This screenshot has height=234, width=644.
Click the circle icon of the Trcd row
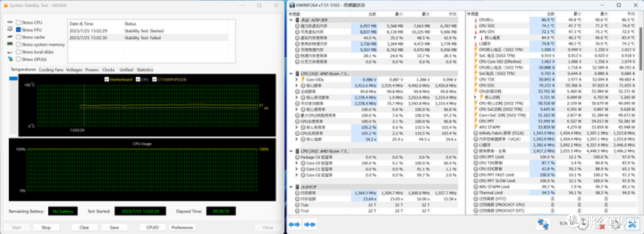click(298, 211)
